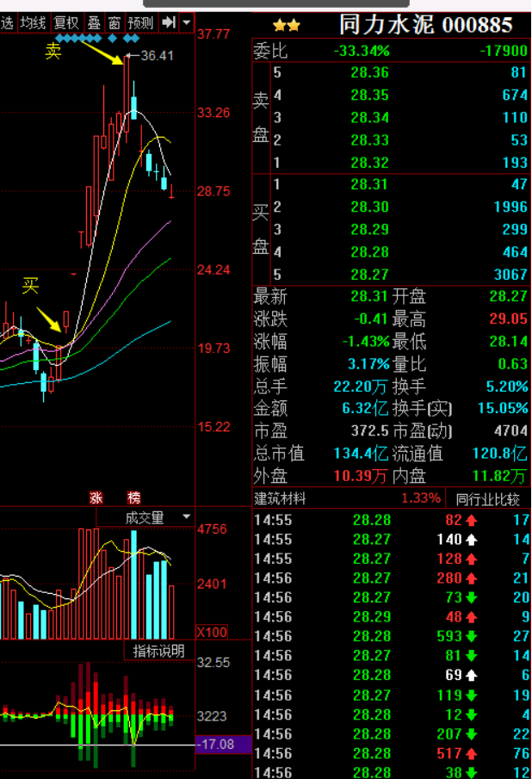
Task: Click the 总手 total volume 22.20万
Action: tap(361, 386)
